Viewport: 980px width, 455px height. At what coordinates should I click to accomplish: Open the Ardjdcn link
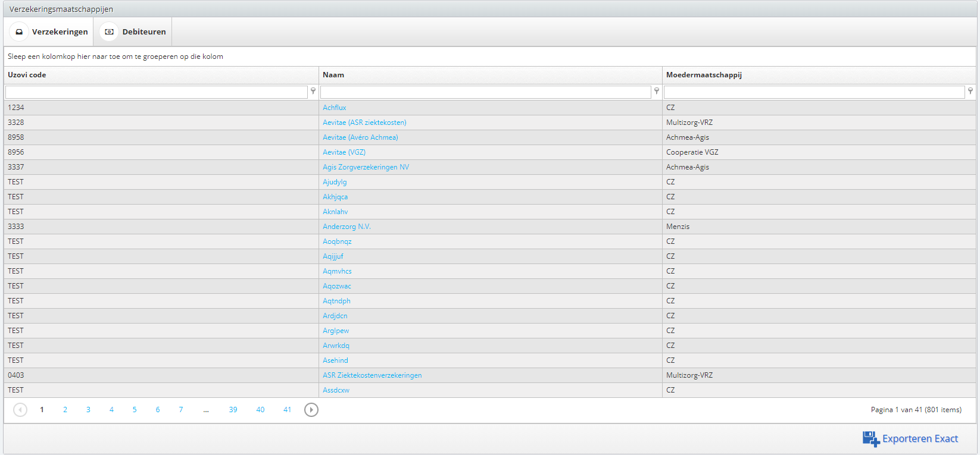click(335, 316)
